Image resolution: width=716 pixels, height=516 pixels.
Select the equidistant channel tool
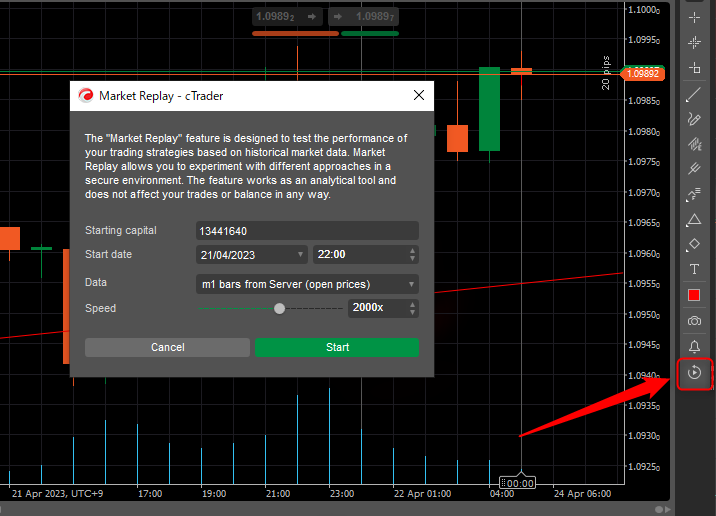[x=694, y=144]
